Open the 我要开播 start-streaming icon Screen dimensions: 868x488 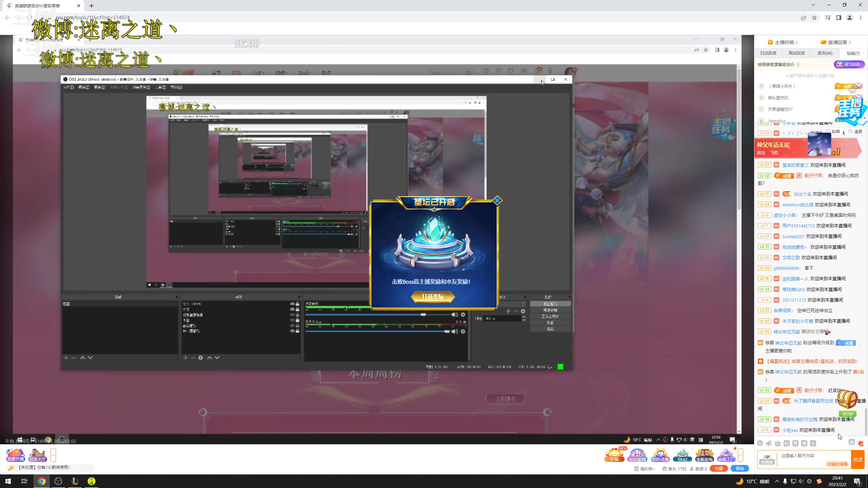(15, 455)
